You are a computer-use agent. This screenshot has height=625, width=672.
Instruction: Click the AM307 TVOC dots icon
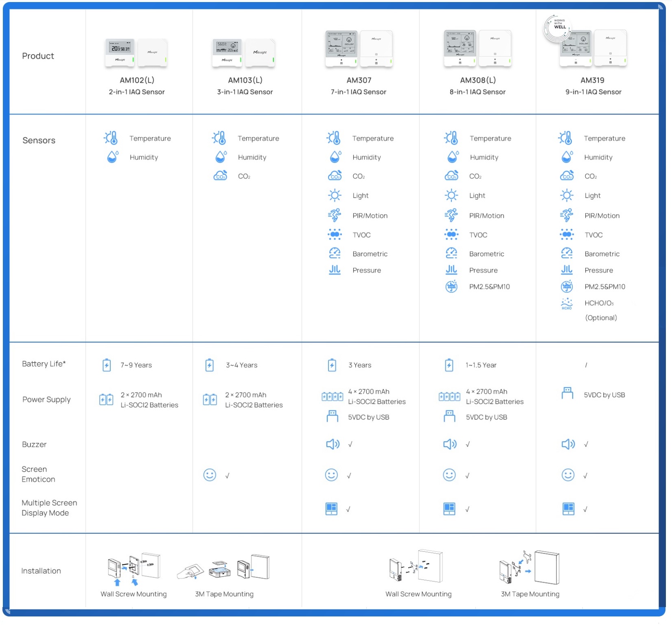[x=335, y=235]
